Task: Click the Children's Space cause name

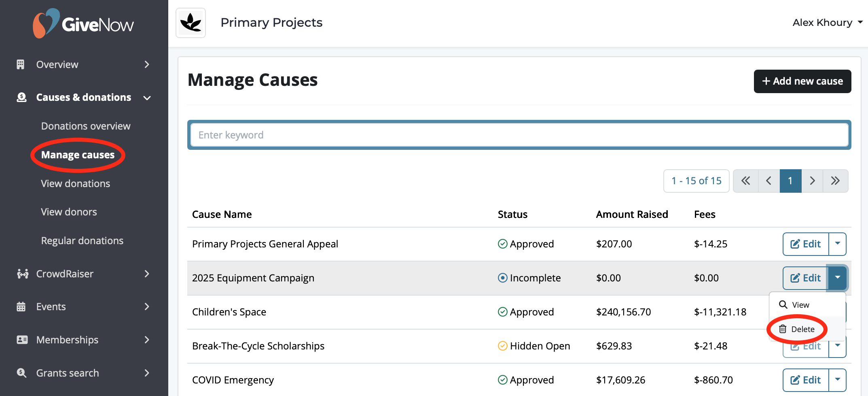Action: (x=229, y=312)
